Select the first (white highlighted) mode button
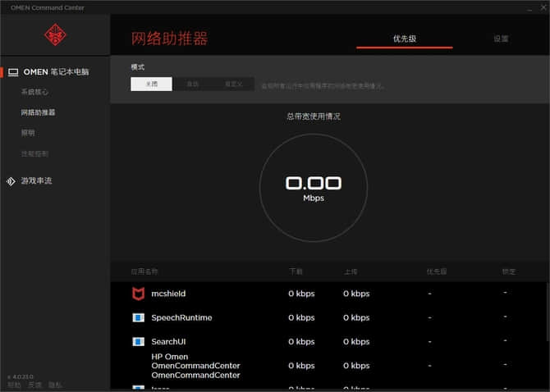Screen dimensions: 550x392 (x=152, y=84)
